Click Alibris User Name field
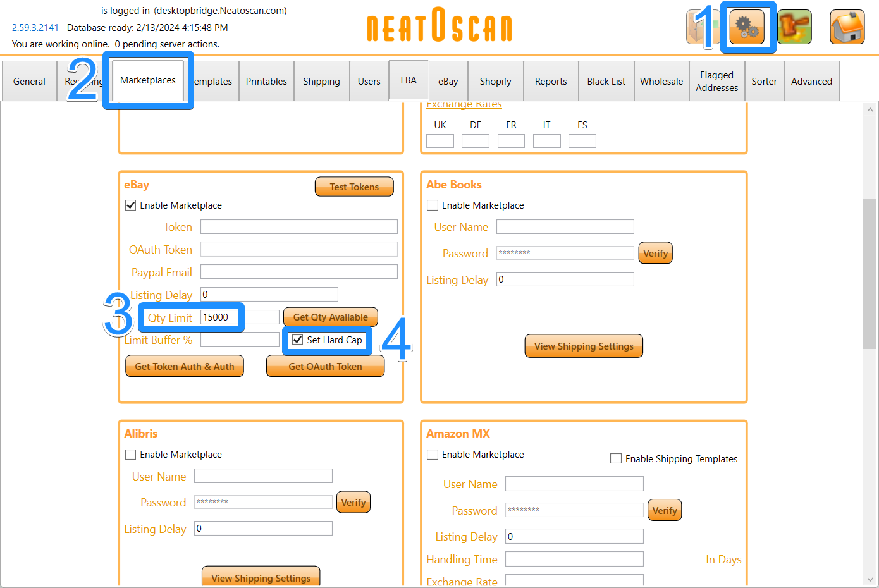Viewport: 879px width, 588px height. point(263,475)
